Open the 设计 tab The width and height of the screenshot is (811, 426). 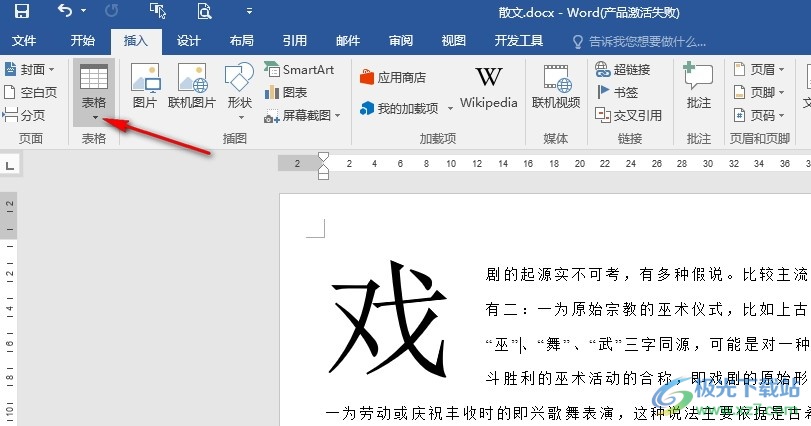click(189, 41)
